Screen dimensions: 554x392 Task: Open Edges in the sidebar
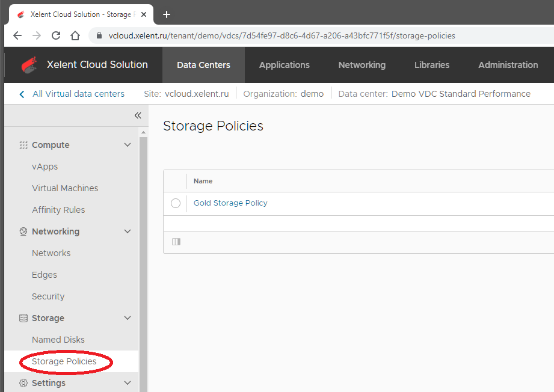[44, 275]
